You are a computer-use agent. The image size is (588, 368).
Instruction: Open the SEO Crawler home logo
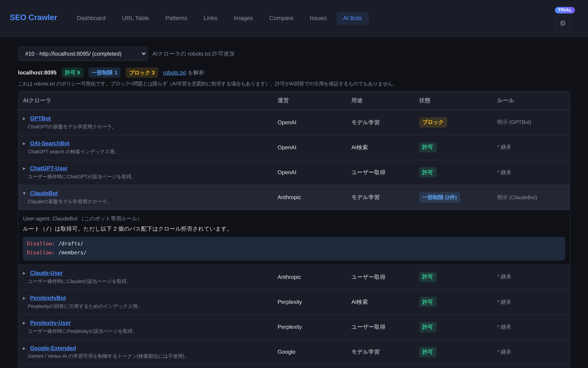tap(33, 18)
